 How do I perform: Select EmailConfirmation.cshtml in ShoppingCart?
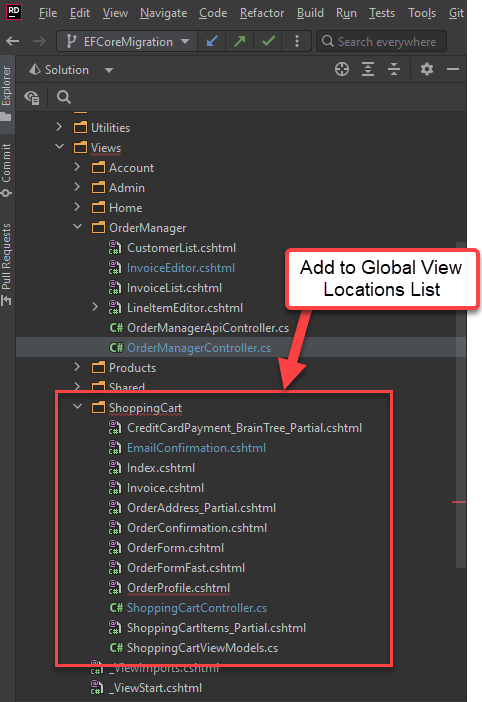[x=196, y=448]
